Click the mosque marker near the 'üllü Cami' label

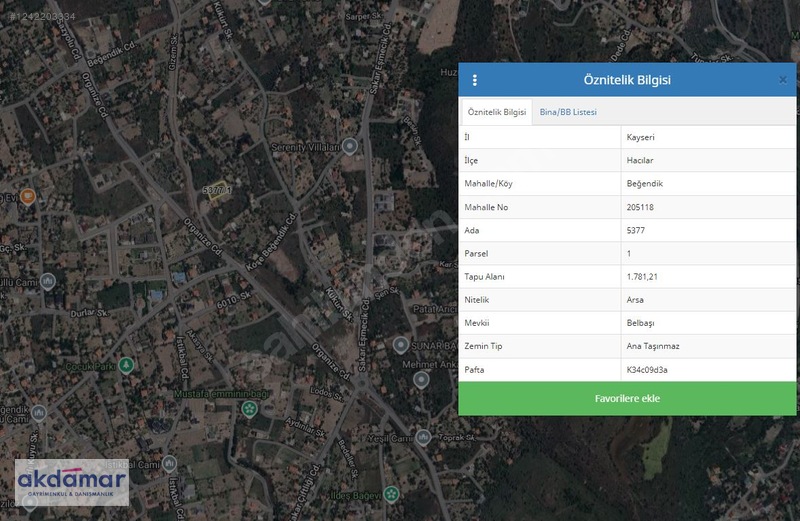click(x=47, y=281)
